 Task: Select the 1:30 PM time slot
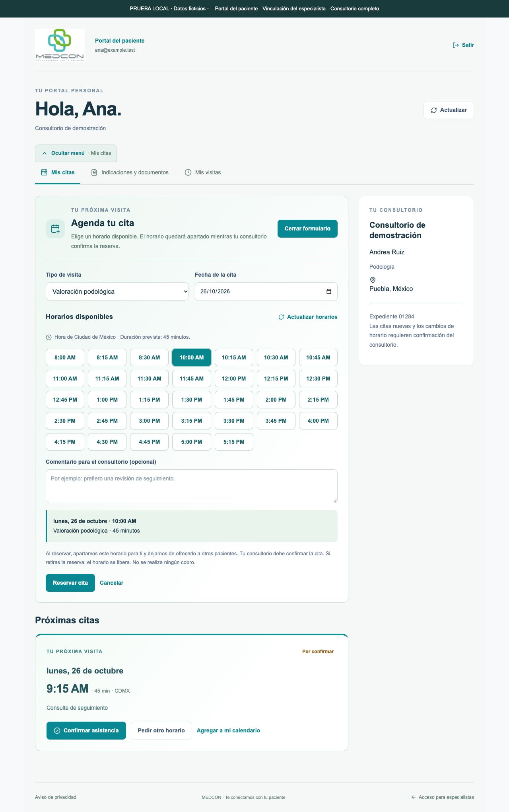(192, 400)
